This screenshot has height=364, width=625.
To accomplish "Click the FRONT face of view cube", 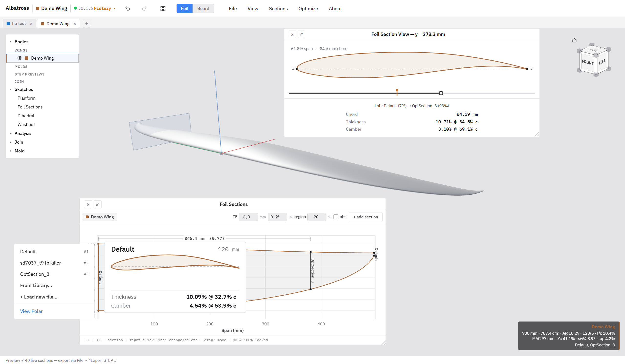I will 588,62.
